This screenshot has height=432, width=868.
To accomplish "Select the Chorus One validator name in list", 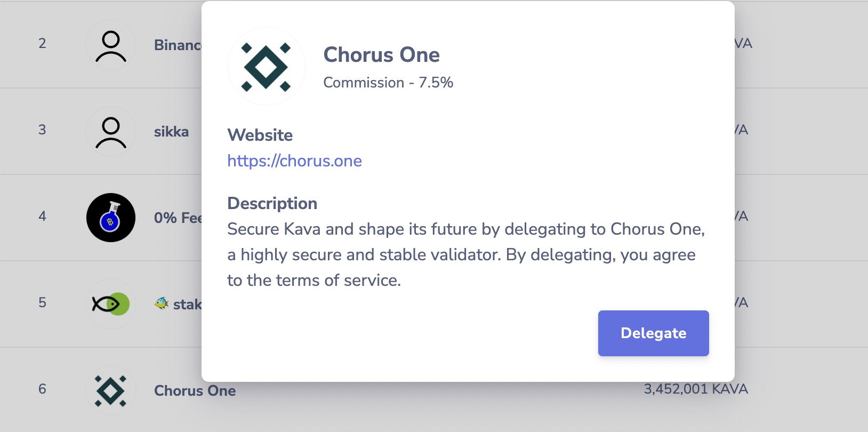I will point(195,391).
